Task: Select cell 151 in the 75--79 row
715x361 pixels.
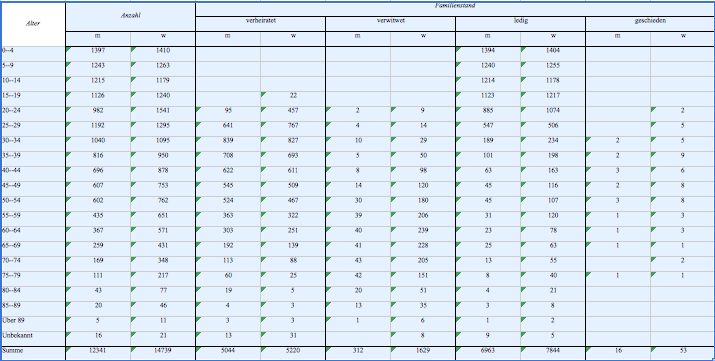Action: 423,279
